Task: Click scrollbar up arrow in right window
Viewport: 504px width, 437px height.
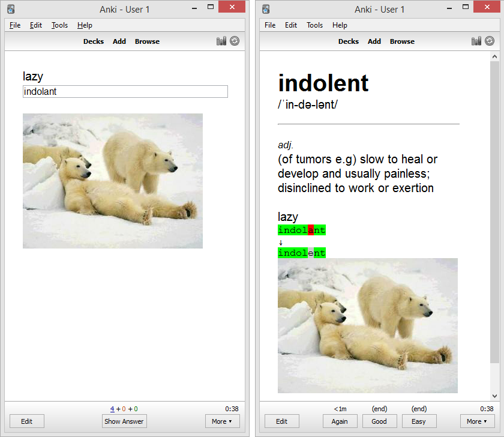Action: [x=494, y=56]
